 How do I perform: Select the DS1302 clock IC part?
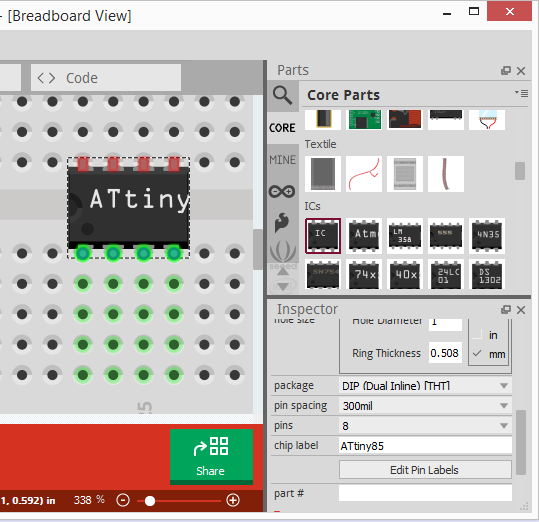coord(487,274)
